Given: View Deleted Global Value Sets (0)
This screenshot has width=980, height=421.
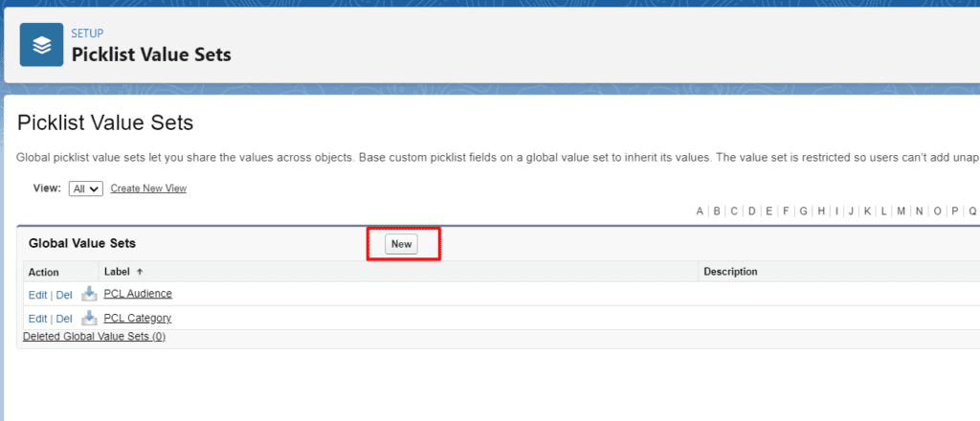Looking at the screenshot, I should (94, 337).
